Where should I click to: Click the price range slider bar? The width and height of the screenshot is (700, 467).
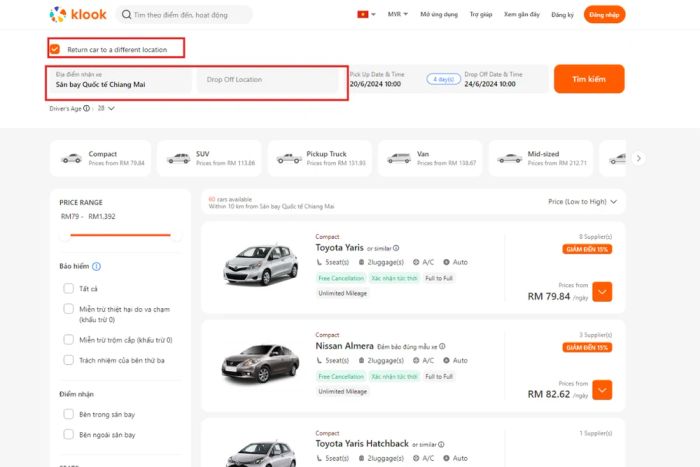tap(121, 235)
